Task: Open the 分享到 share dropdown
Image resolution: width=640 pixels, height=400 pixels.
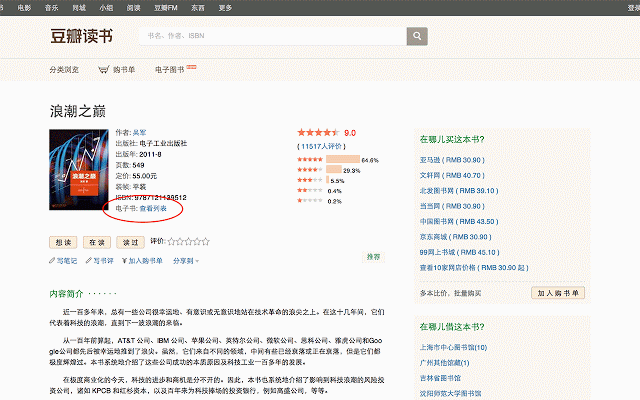Action: (186, 261)
